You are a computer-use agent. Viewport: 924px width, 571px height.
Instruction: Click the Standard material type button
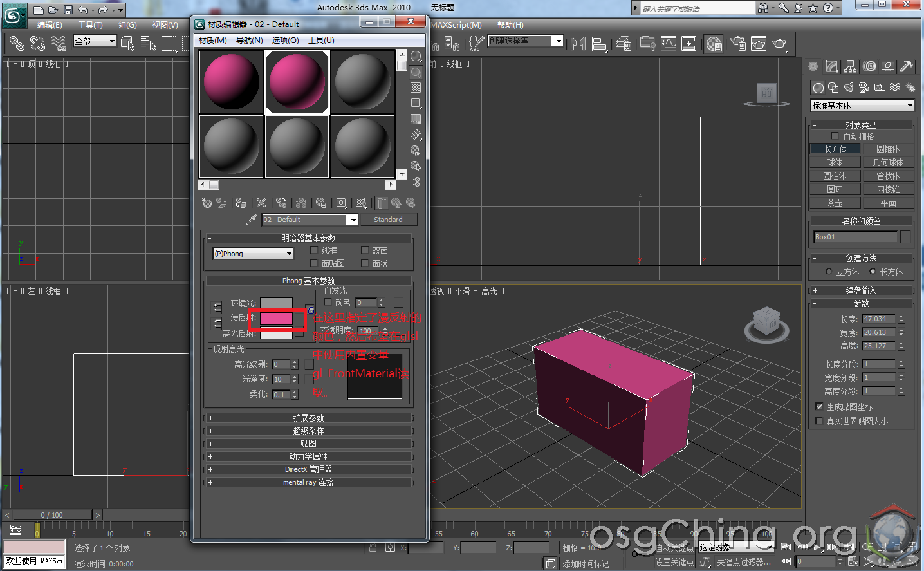388,220
